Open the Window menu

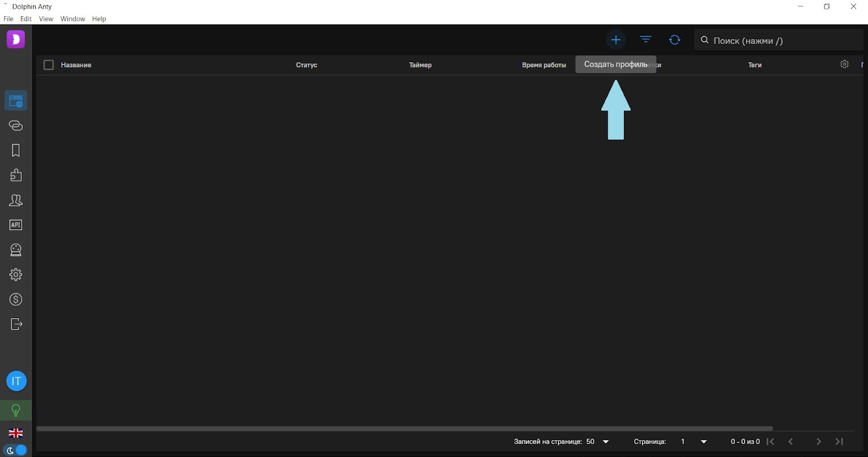click(73, 19)
